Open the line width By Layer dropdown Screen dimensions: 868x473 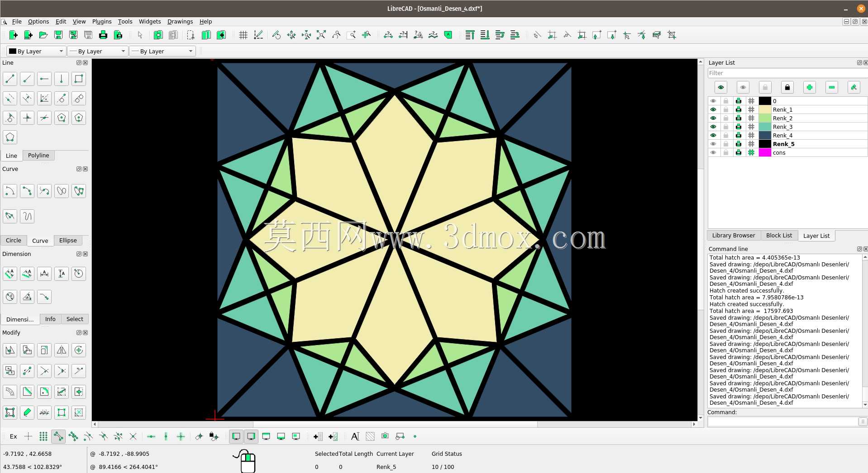[x=98, y=51]
